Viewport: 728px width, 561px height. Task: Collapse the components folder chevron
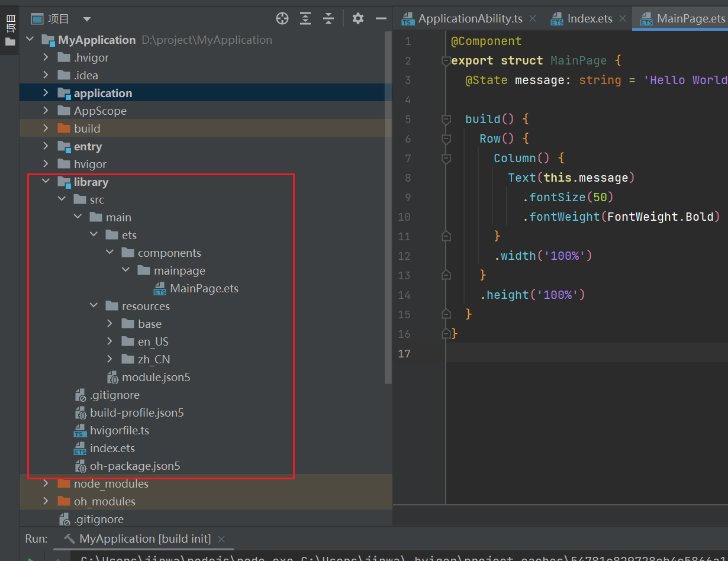point(109,253)
